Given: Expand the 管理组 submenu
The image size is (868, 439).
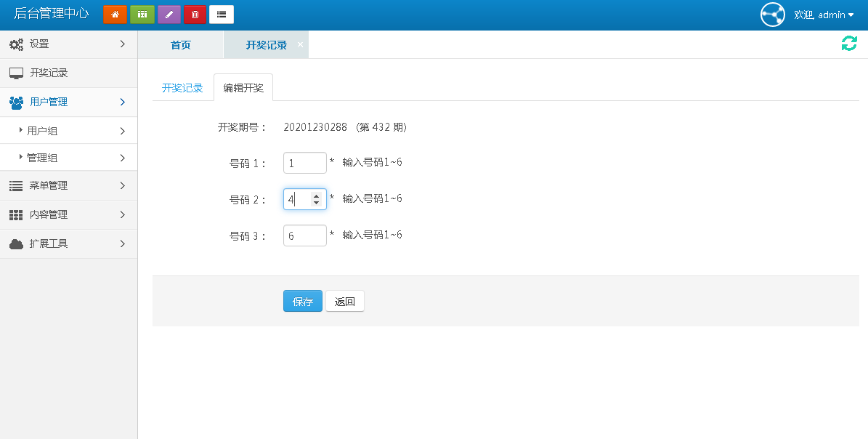Looking at the screenshot, I should (x=68, y=158).
